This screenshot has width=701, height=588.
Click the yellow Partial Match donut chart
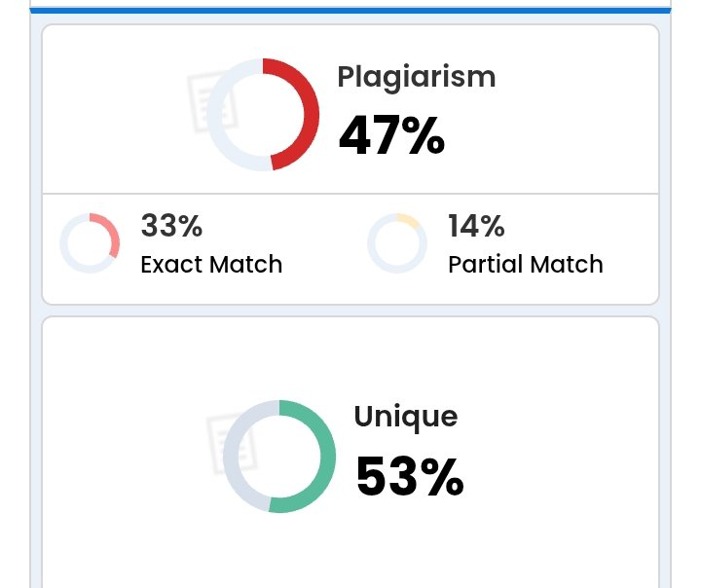pos(397,242)
